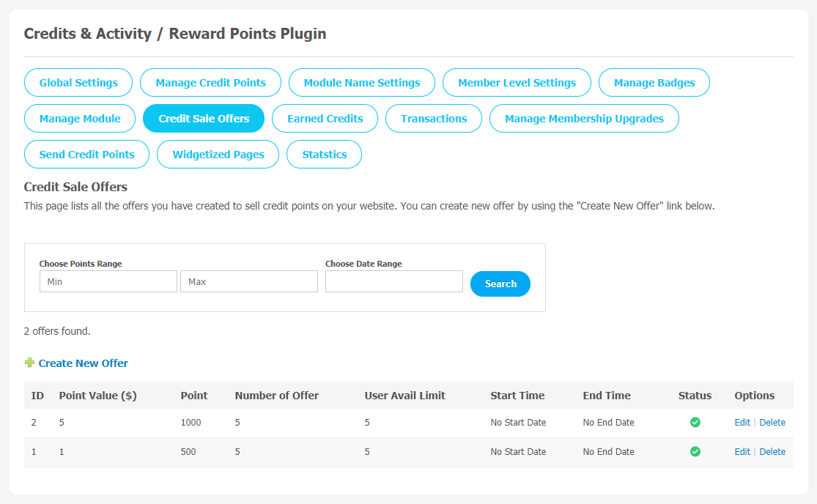Click the Min points input field
The width and height of the screenshot is (817, 504).
108,281
